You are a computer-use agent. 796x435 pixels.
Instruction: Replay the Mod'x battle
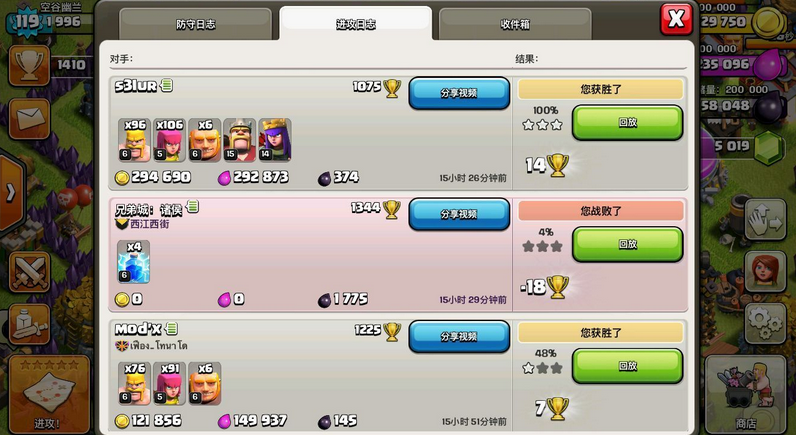627,366
